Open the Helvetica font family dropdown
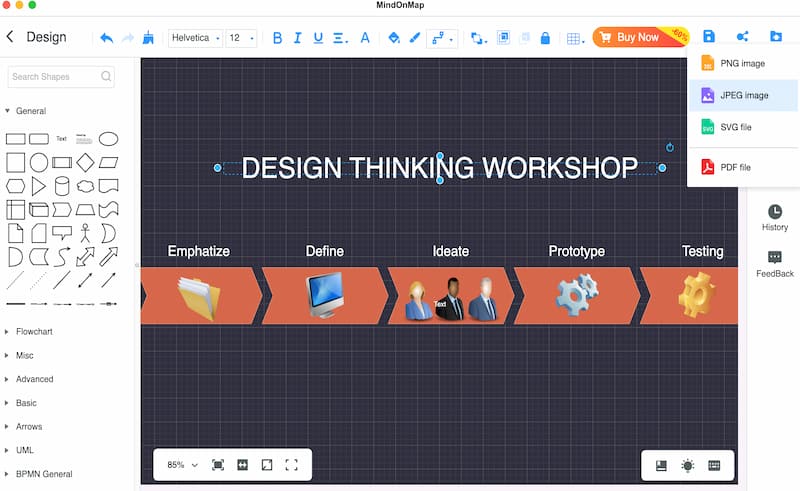Image resolution: width=800 pixels, height=491 pixels. point(195,38)
